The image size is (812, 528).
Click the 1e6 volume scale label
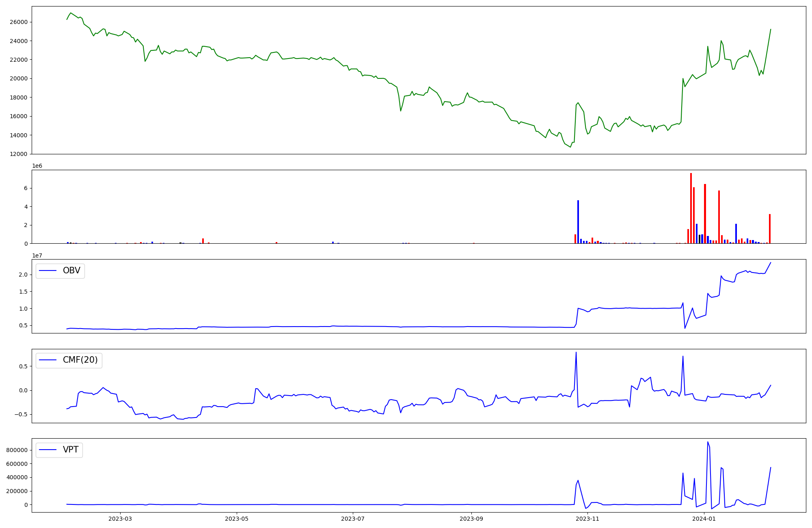click(x=37, y=166)
